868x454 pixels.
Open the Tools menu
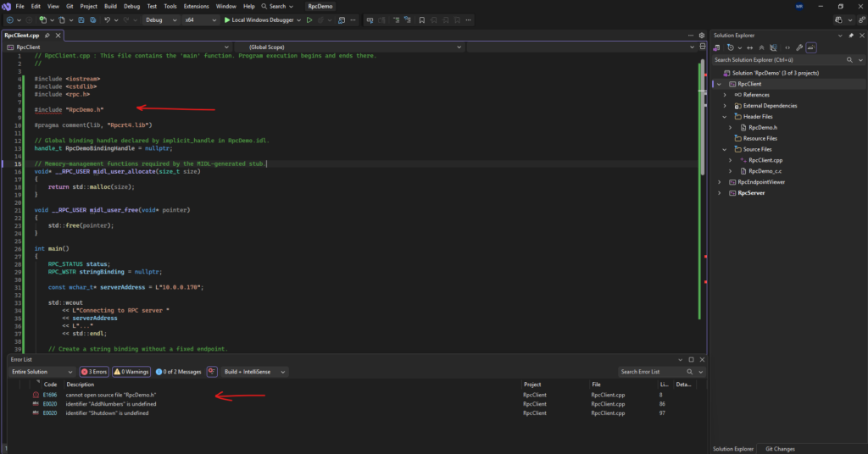pyautogui.click(x=170, y=6)
